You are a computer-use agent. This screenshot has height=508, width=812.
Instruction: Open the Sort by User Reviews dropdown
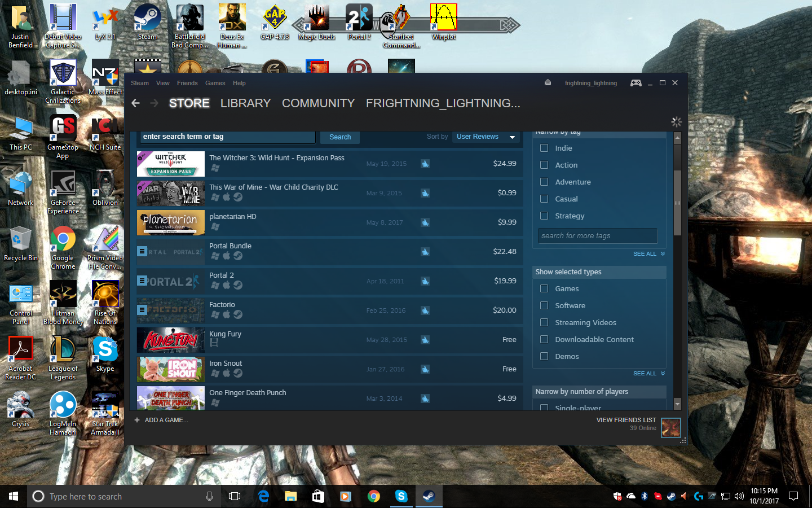486,137
